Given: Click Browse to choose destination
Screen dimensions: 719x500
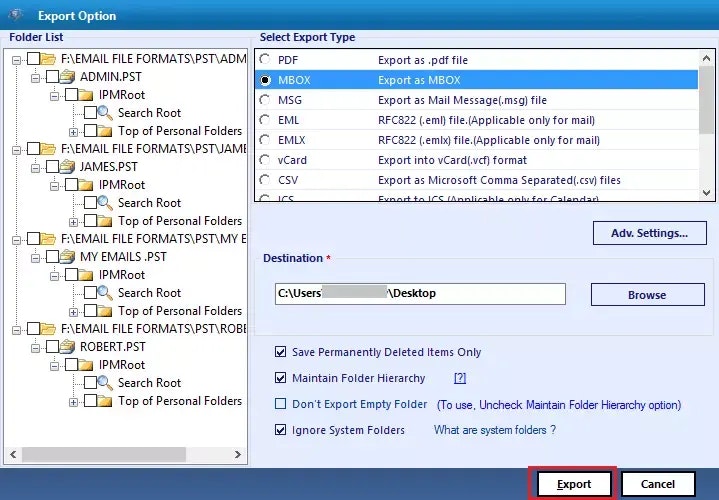Looking at the screenshot, I should [x=647, y=294].
